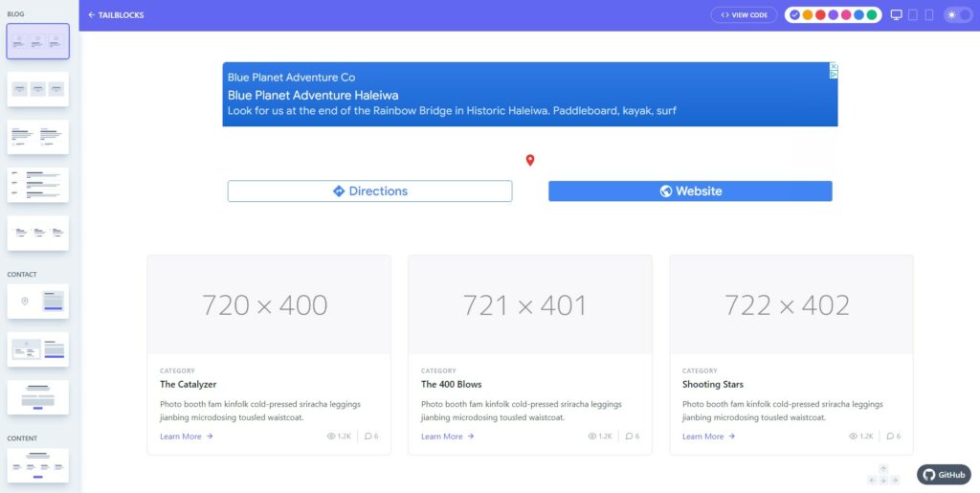Click the Directions button in the ad
This screenshot has height=493, width=980.
pyautogui.click(x=370, y=191)
